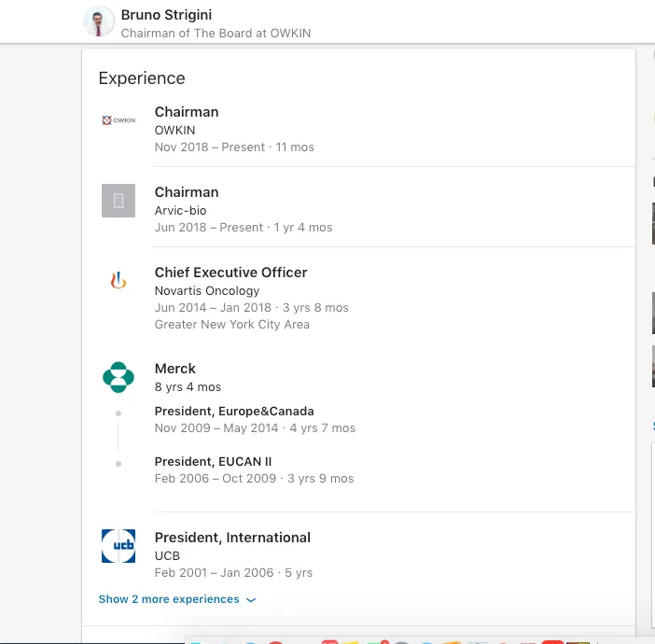
Task: Open the Merck experience group heading
Action: pyautogui.click(x=175, y=369)
